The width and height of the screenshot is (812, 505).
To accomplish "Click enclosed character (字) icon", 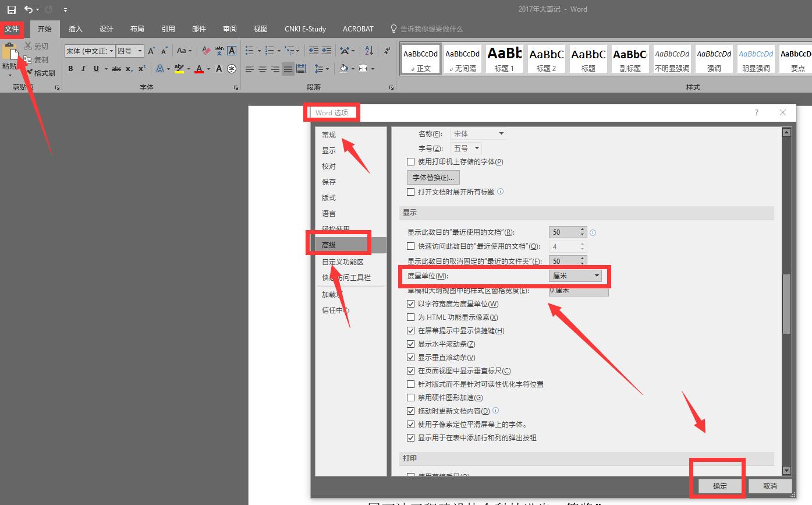I will point(232,69).
